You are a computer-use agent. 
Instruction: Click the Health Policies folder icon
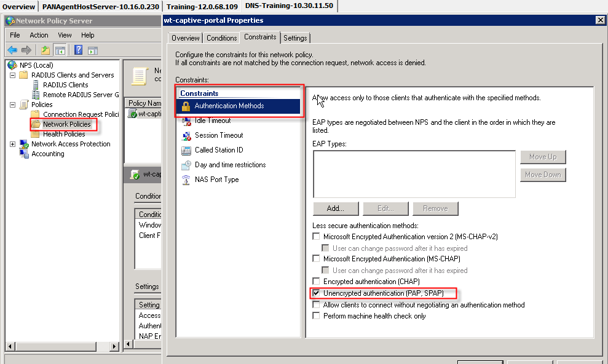(35, 134)
